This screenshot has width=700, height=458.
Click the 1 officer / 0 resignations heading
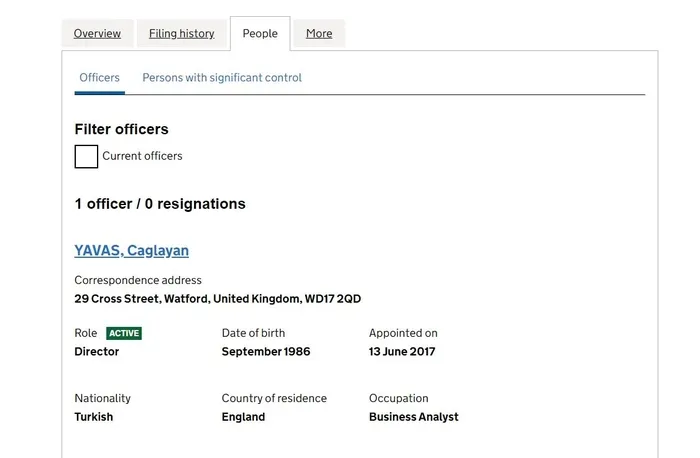[160, 204]
